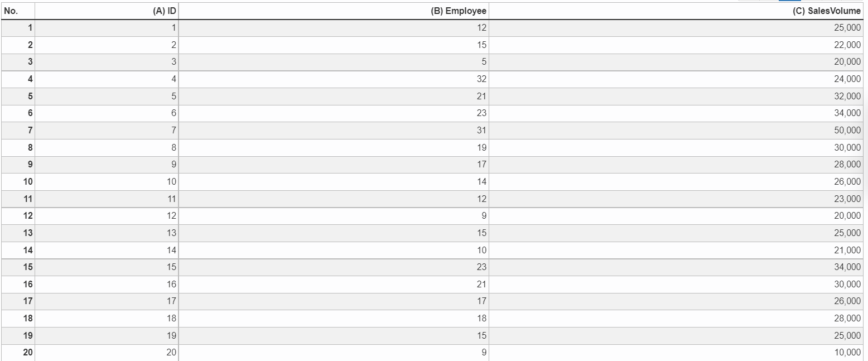Viewport: 868px width, 361px height.
Task: Select row number 1 in No. column
Action: (18, 28)
